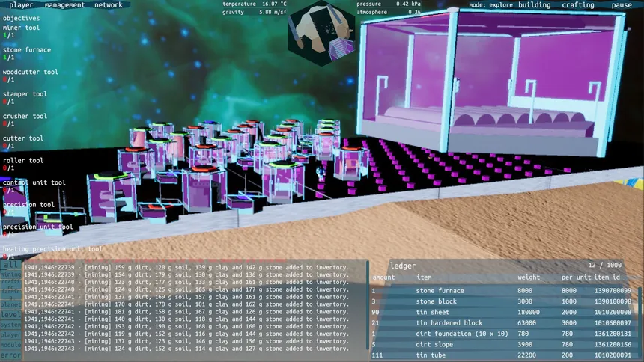This screenshot has width=644, height=362.
Task: Select 'dirt foundation (10 x 10)' row
Action: coord(502,334)
